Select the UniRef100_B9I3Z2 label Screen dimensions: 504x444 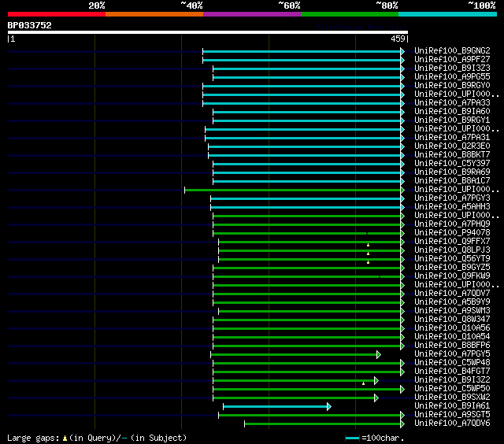(452, 380)
